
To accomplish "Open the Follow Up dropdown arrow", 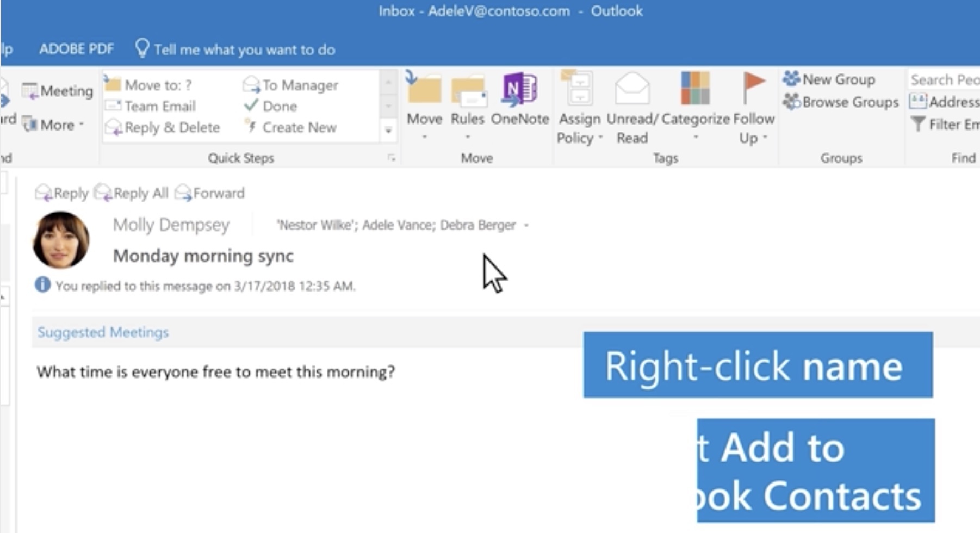I will pos(764,138).
